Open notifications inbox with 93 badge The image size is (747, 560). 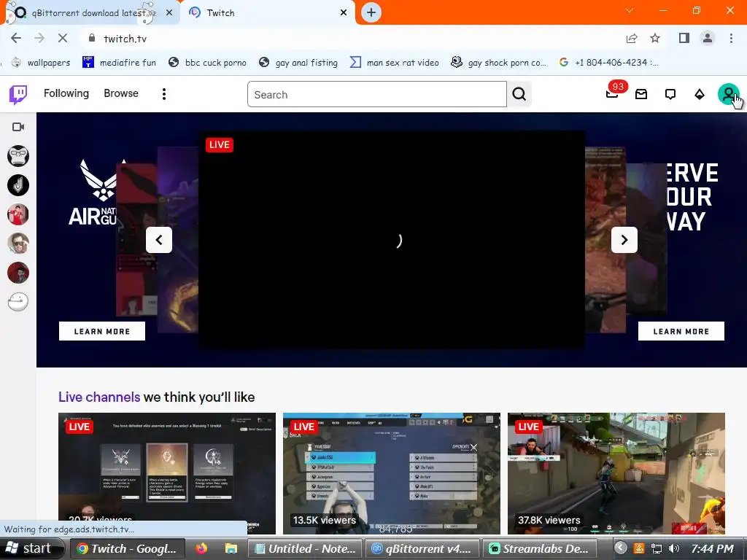[613, 93]
